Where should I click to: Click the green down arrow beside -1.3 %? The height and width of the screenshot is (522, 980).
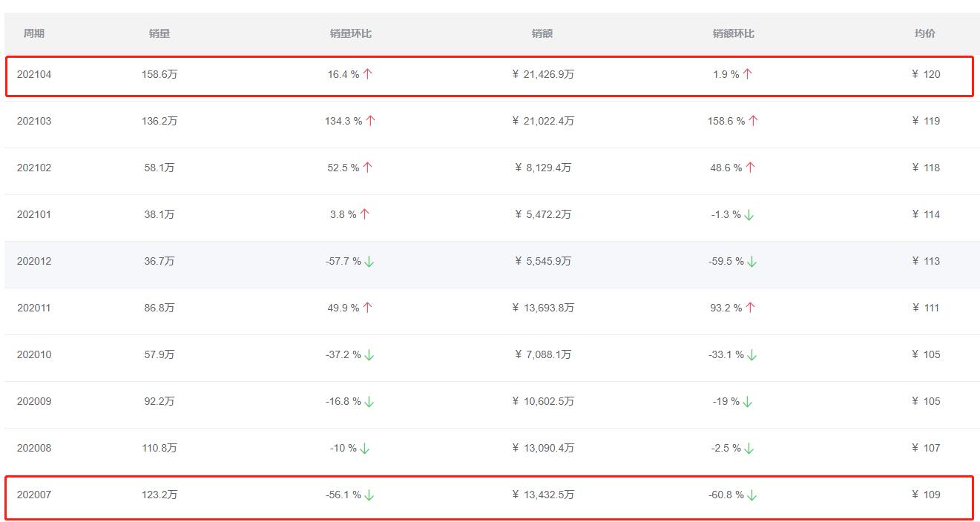[749, 215]
